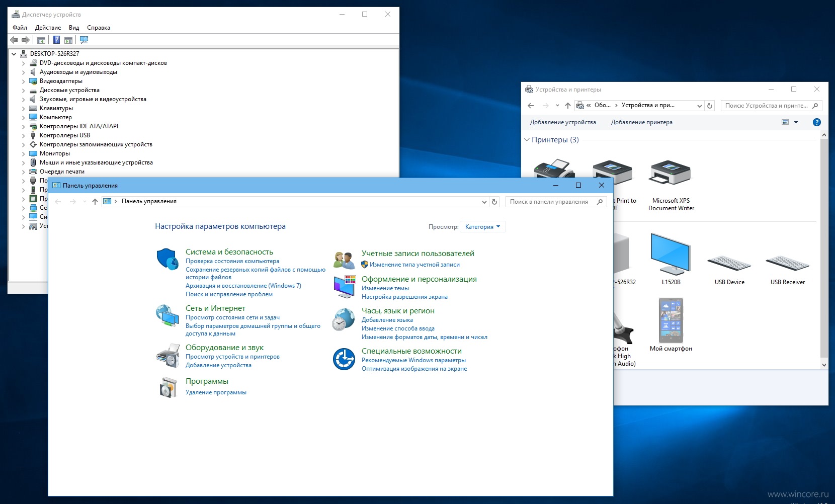Open Проверка состояния компьютера link
Image resolution: width=835 pixels, height=504 pixels.
pyautogui.click(x=232, y=261)
